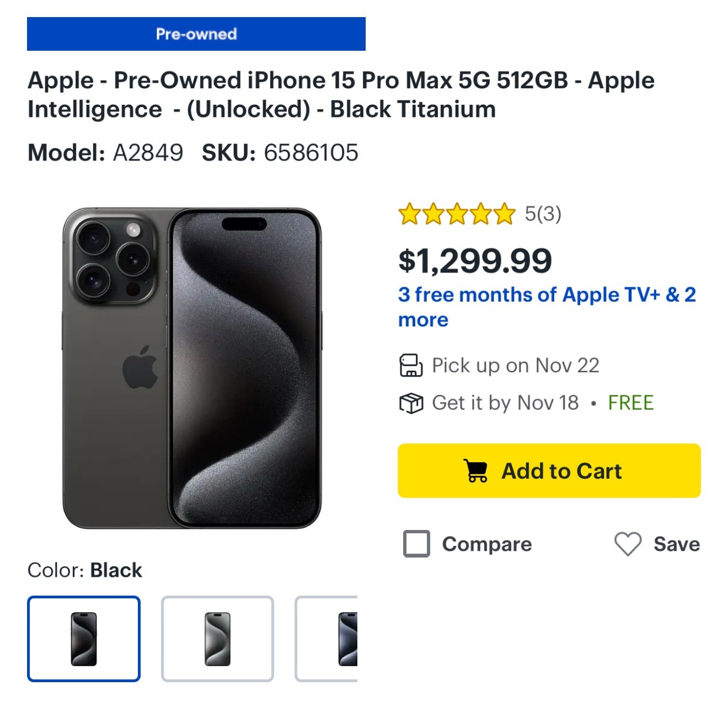Click the store pickup icon next to Nov 22
The image size is (728, 707).
coord(412,365)
